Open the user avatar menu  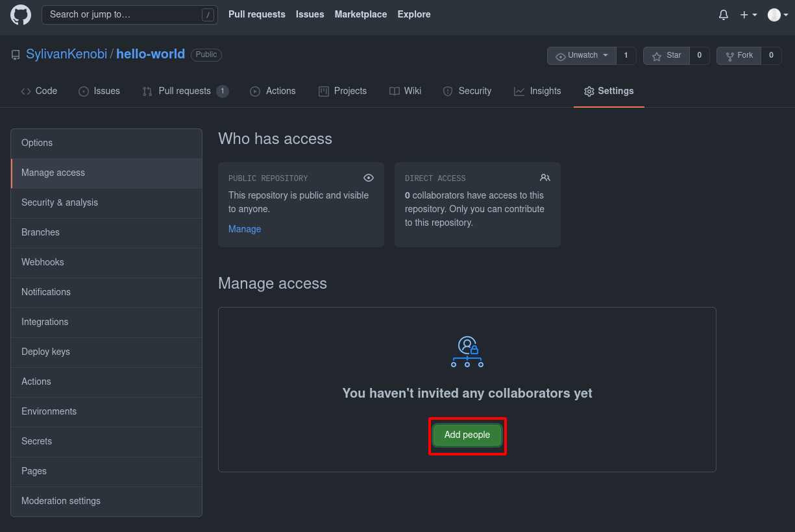click(x=777, y=15)
